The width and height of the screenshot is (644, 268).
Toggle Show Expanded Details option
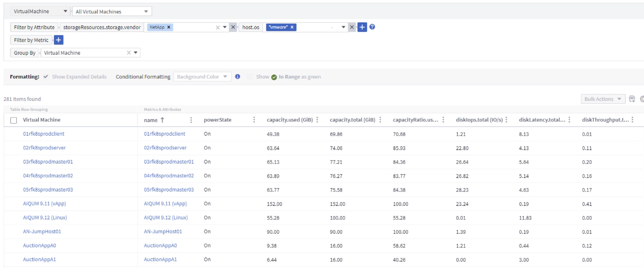click(46, 77)
